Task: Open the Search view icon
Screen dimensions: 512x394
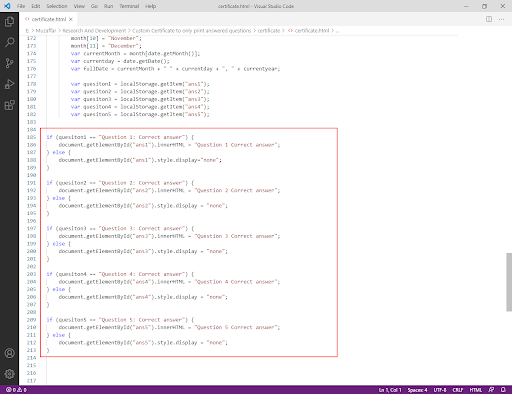Action: click(9, 42)
